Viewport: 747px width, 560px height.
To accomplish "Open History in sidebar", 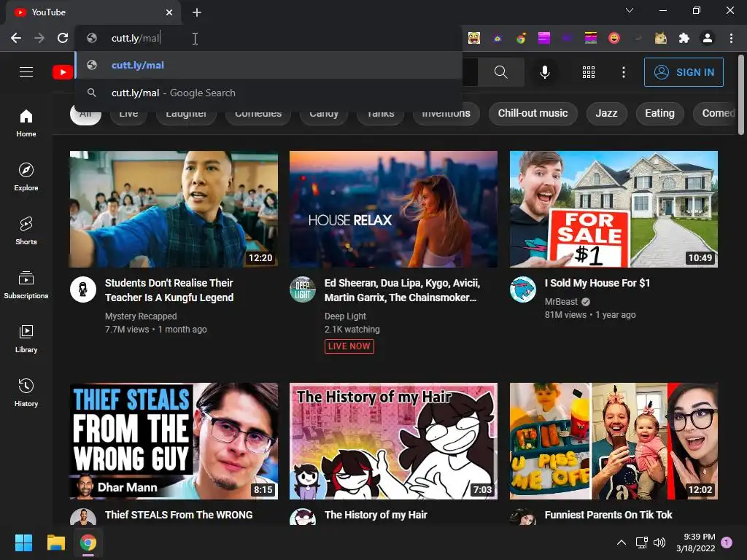I will click(x=26, y=392).
